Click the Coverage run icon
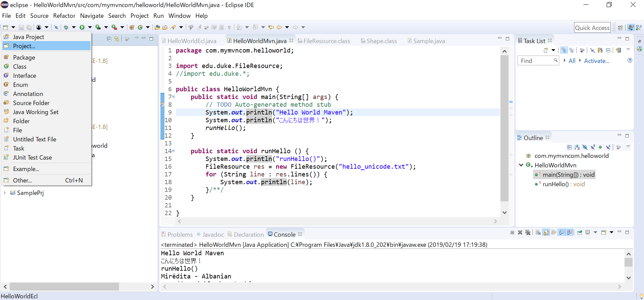This screenshot has height=300, width=644. [x=98, y=27]
